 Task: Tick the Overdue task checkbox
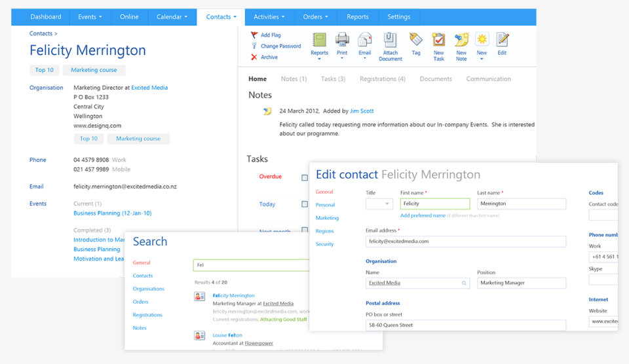coord(305,177)
